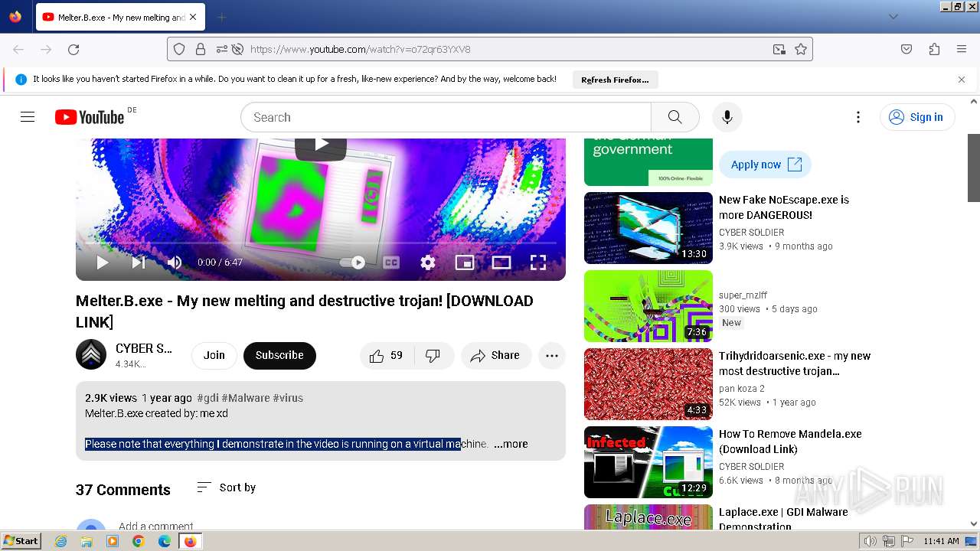Click the #gdi hashtag

[207, 398]
